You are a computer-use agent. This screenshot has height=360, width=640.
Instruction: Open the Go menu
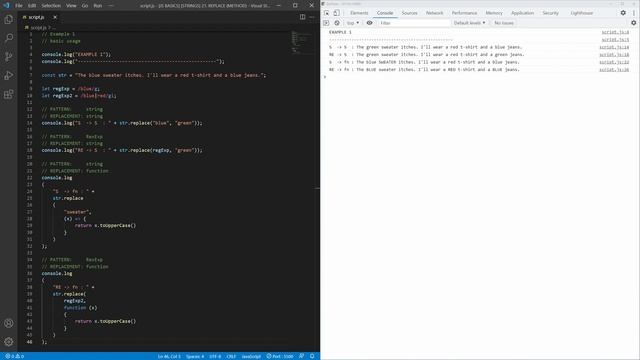click(x=85, y=6)
